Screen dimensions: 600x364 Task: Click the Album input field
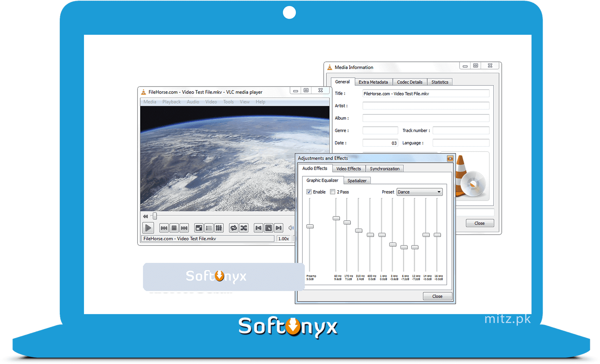pos(426,118)
